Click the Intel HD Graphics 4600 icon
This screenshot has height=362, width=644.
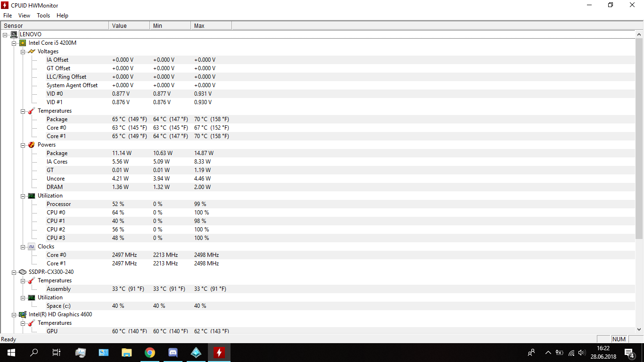click(23, 314)
